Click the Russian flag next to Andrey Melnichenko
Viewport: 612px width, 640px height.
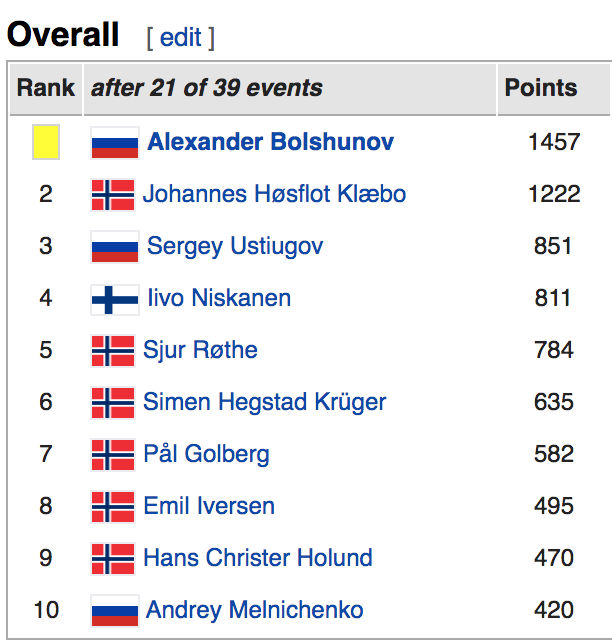click(114, 610)
